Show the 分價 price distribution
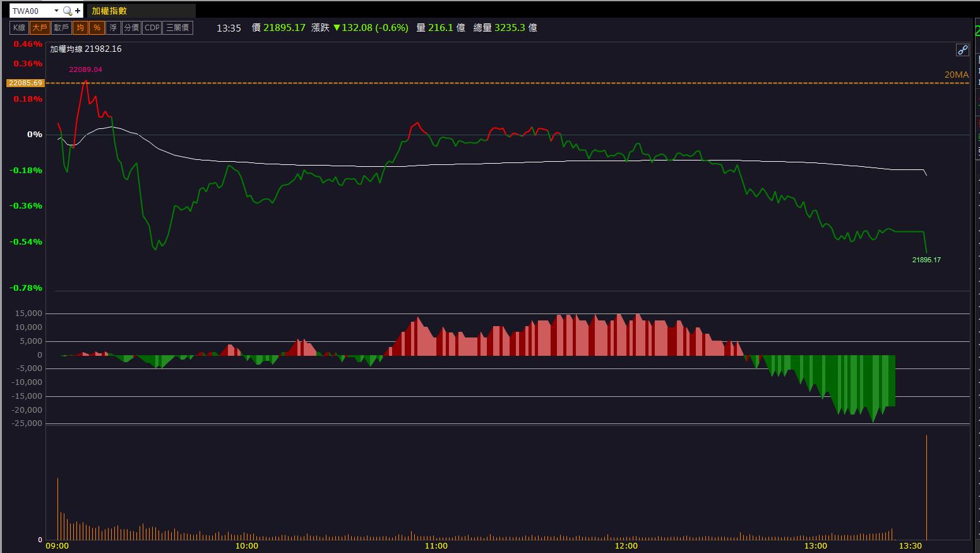980x553 pixels. pyautogui.click(x=131, y=28)
